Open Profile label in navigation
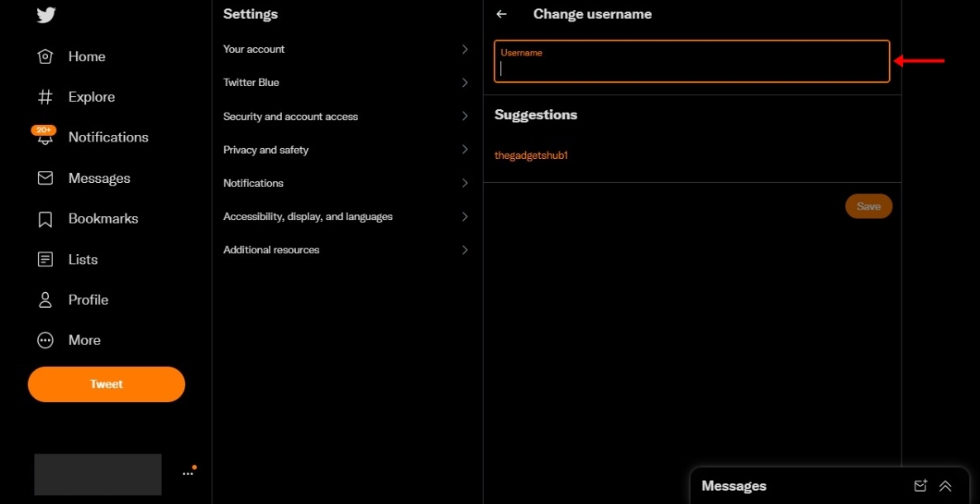 coord(88,300)
